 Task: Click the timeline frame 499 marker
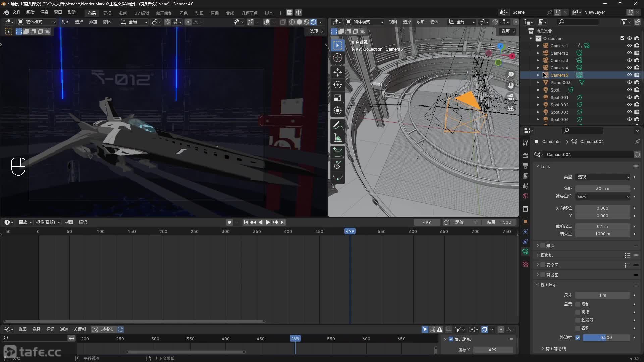pos(350,231)
